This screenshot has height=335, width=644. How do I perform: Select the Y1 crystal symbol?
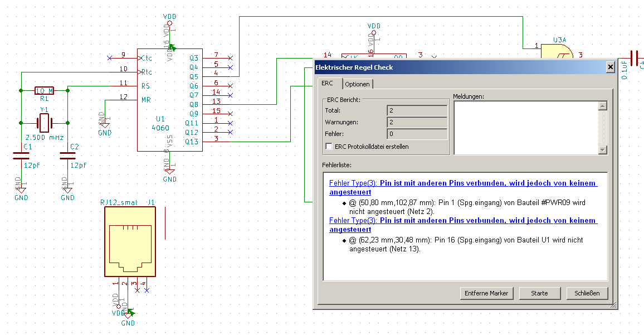(44, 123)
